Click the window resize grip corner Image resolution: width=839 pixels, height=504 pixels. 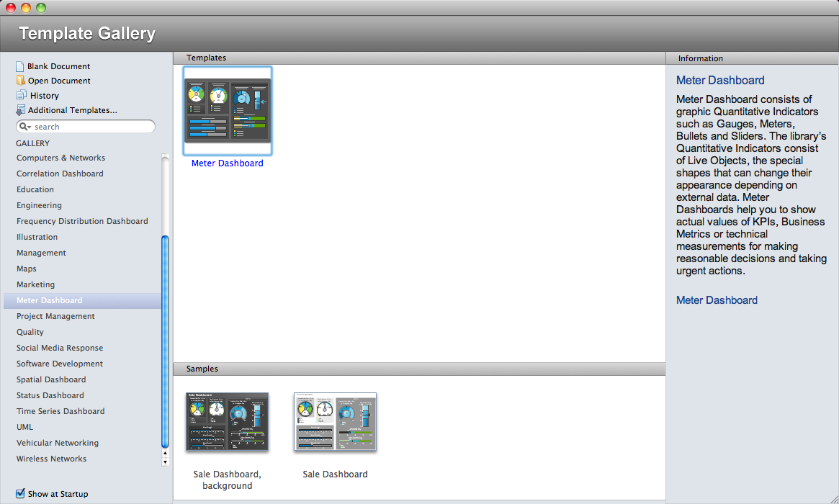click(833, 498)
